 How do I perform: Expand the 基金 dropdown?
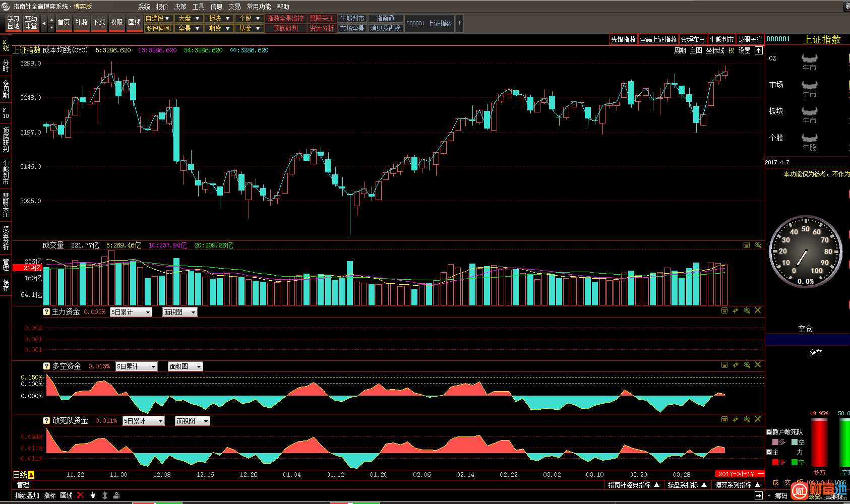click(x=250, y=28)
